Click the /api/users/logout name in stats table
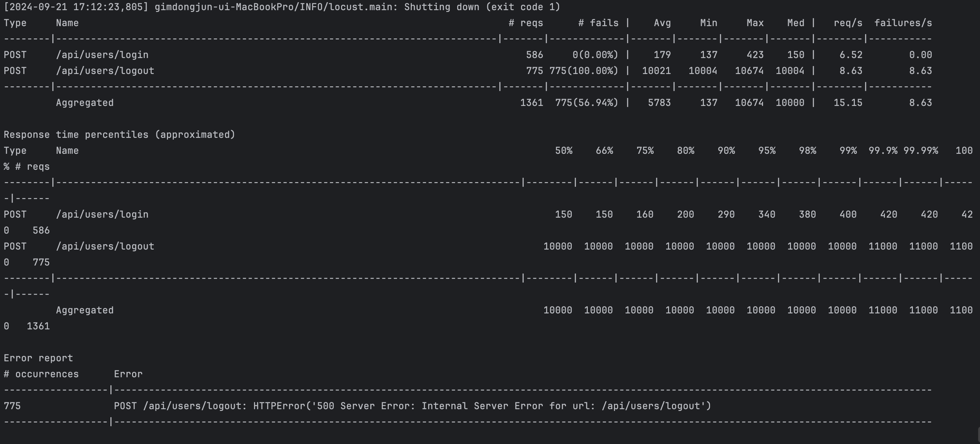Screen dimensions: 980x444 coord(105,71)
